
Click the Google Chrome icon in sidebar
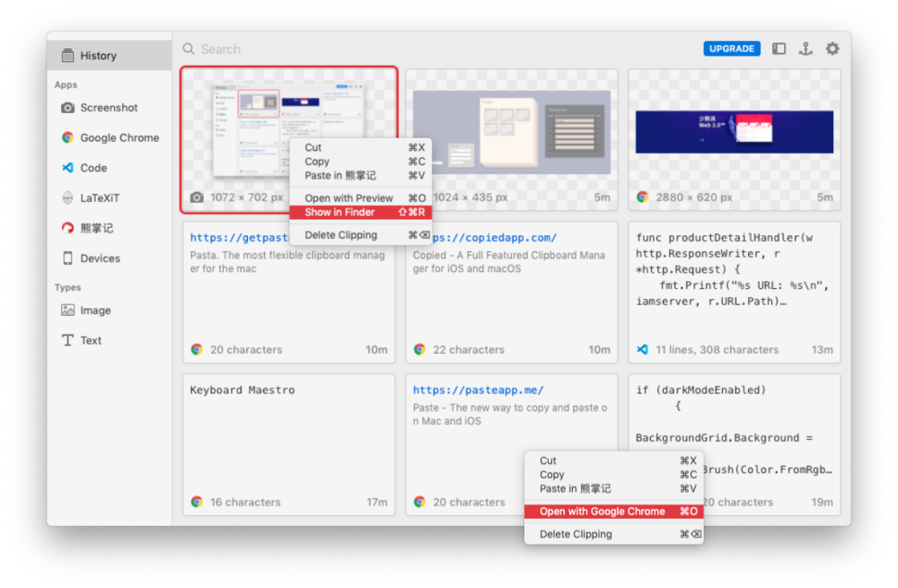point(67,137)
